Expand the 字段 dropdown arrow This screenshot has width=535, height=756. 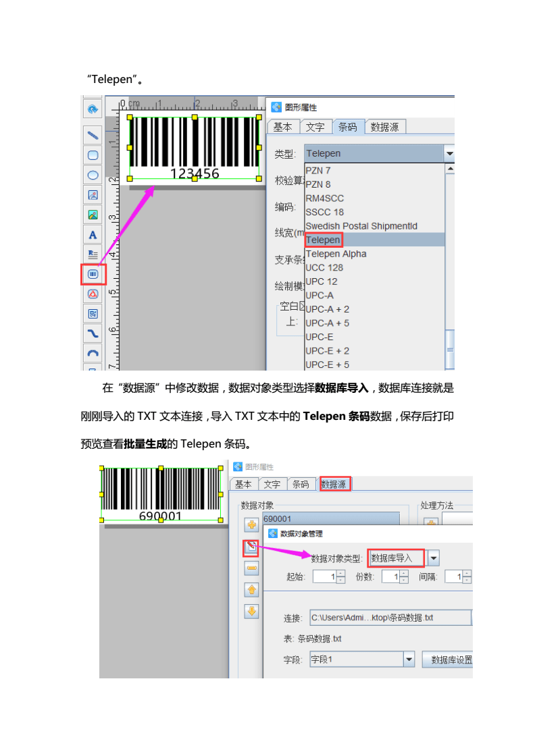click(409, 659)
